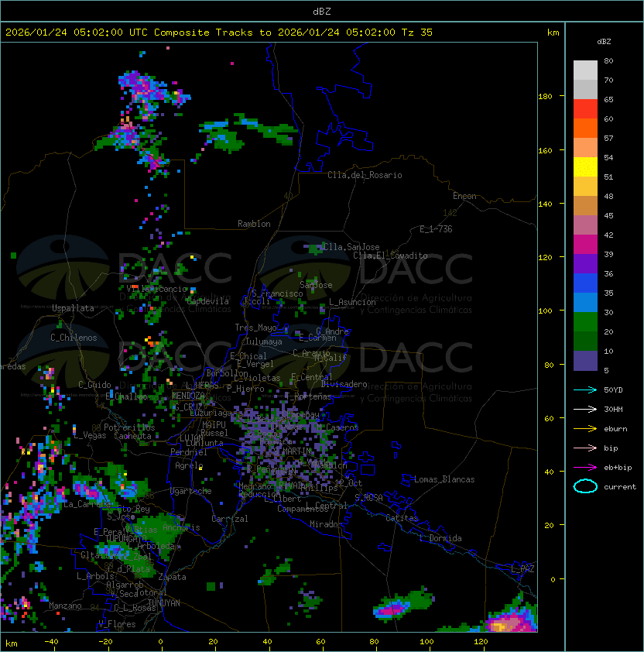Select the Catitas label

click(402, 518)
